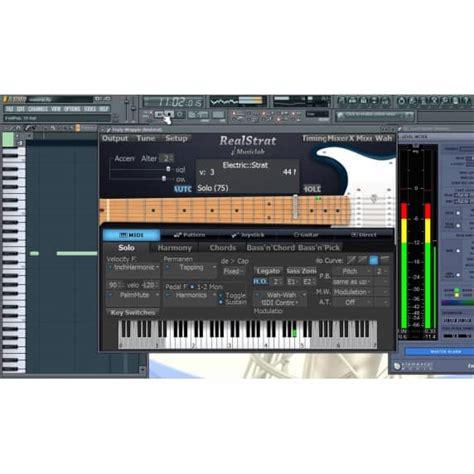Switch to the Pattern mode tab
Viewport: 474px width, 474px height.
click(189, 235)
